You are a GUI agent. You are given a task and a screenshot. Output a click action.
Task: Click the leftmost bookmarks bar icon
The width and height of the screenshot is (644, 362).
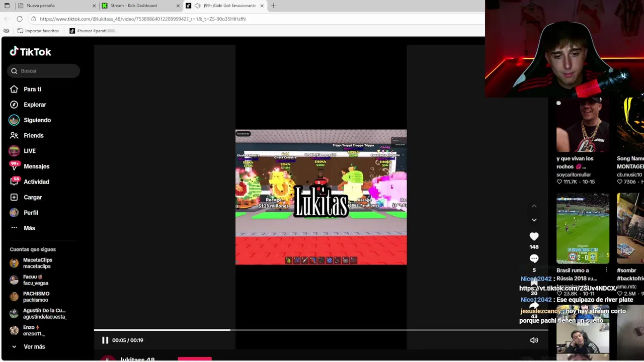click(6, 31)
